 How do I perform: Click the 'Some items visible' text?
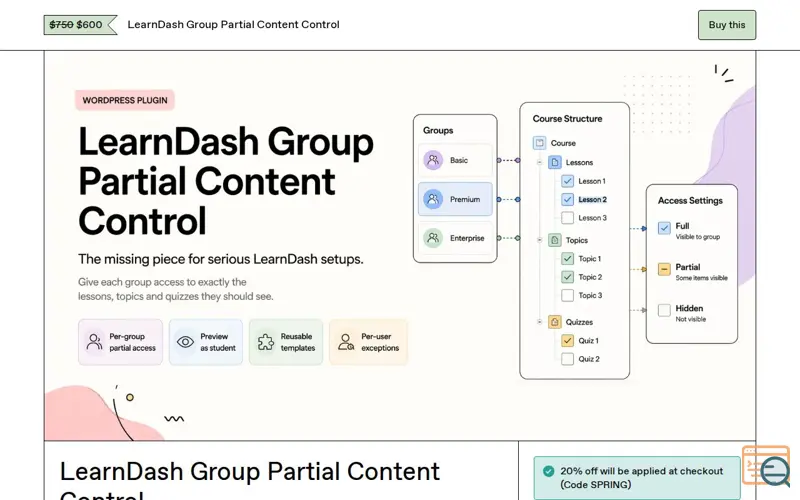(702, 278)
